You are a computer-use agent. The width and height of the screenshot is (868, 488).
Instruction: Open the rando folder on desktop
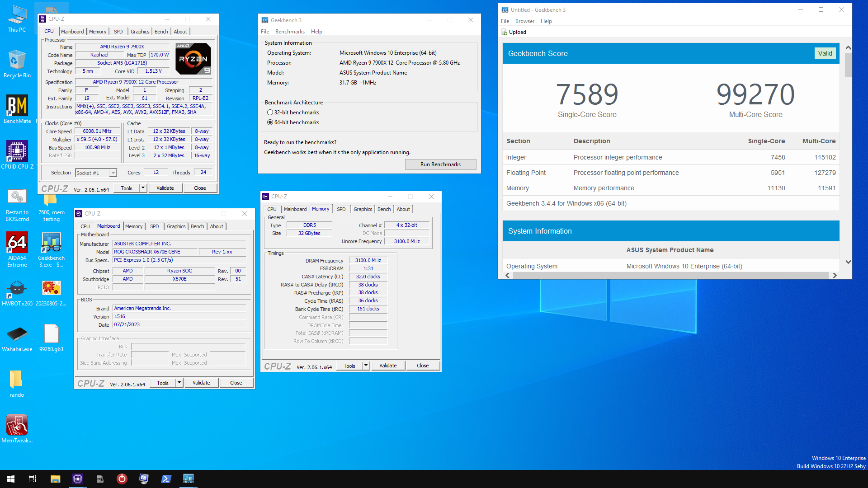[17, 384]
